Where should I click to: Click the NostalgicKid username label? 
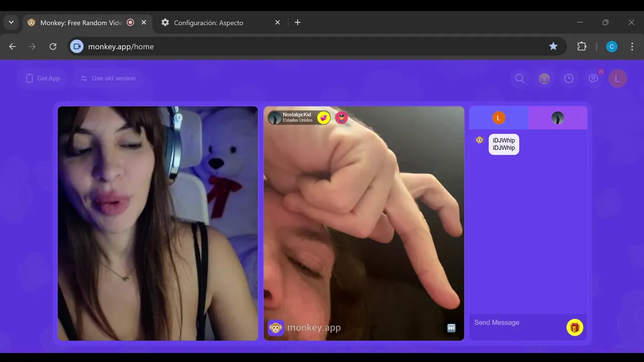pyautogui.click(x=297, y=115)
